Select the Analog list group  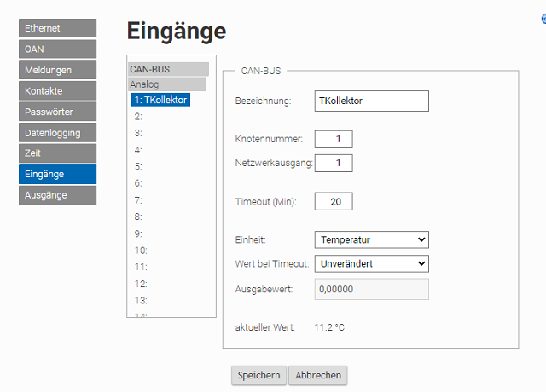tap(167, 84)
